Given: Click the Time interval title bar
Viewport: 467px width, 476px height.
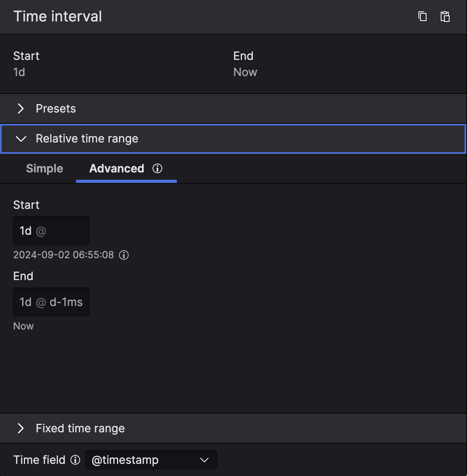Looking at the screenshot, I should coord(57,16).
